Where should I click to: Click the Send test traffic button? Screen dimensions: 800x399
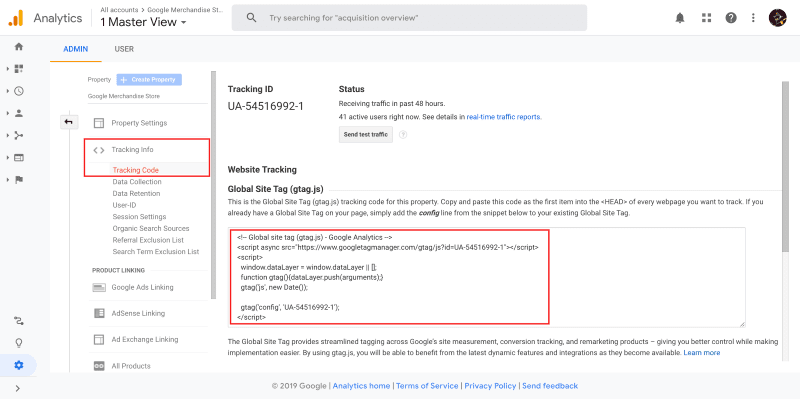point(366,135)
